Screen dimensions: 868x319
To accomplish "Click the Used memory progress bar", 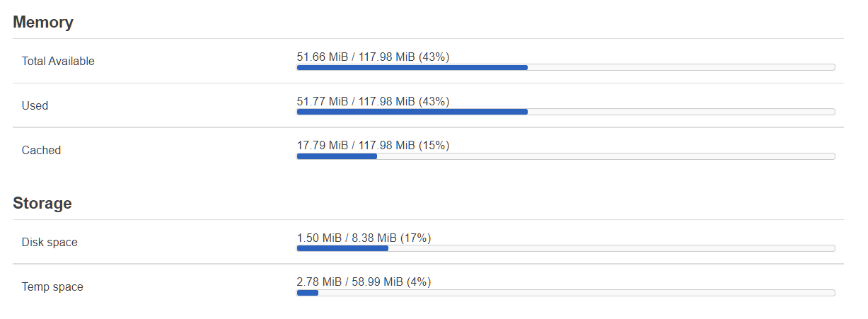I will [566, 112].
